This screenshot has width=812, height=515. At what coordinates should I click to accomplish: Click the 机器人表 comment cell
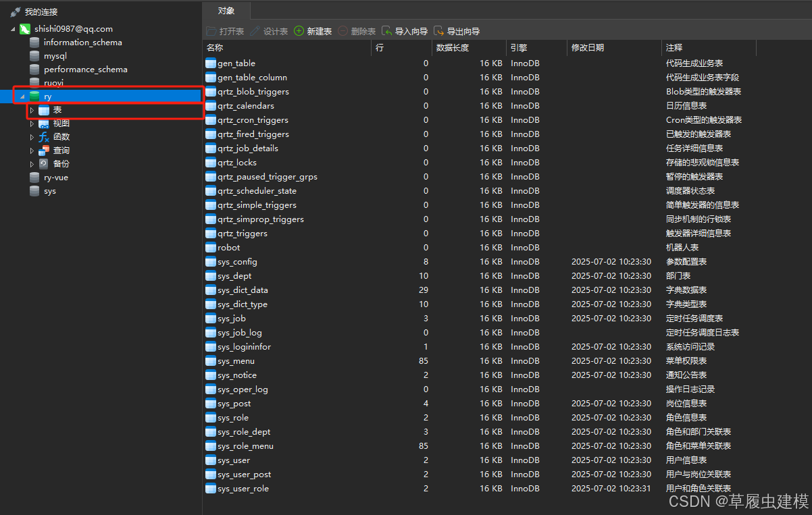click(682, 248)
